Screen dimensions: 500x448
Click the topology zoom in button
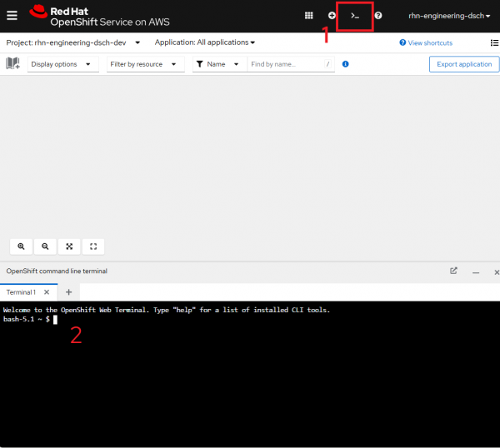click(22, 246)
